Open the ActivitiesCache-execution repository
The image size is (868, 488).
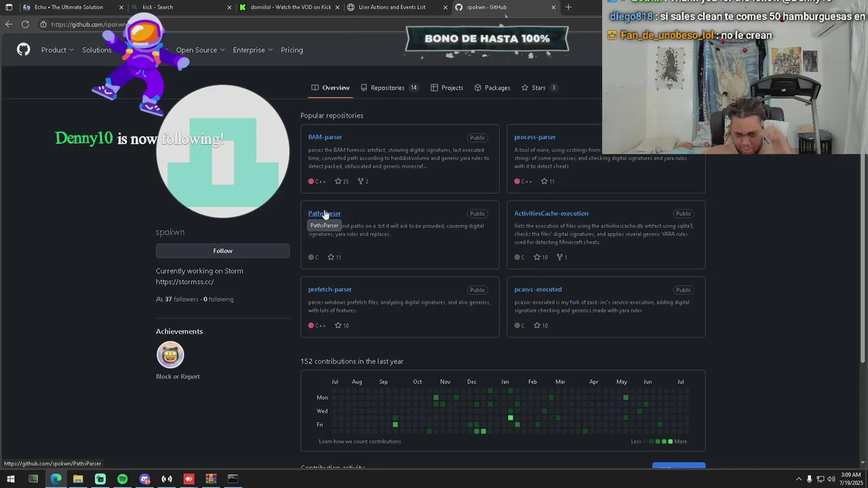pos(551,213)
